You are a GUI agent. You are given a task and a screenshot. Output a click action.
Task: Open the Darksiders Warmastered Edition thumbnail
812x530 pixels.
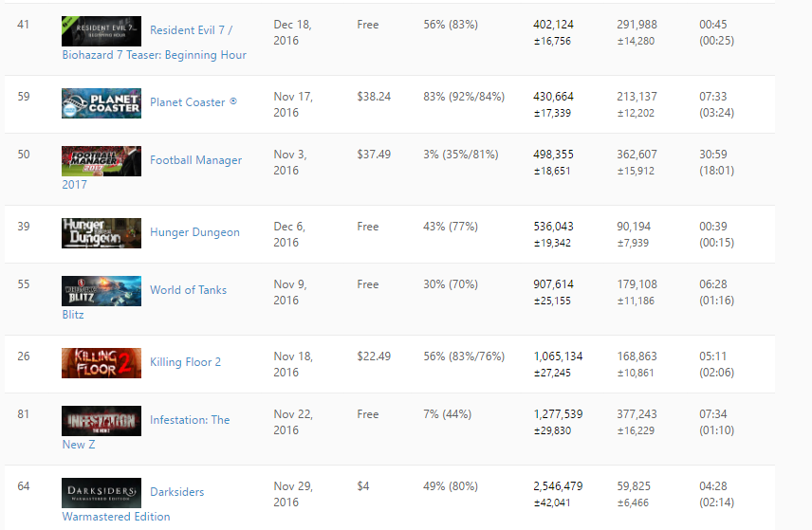[101, 493]
